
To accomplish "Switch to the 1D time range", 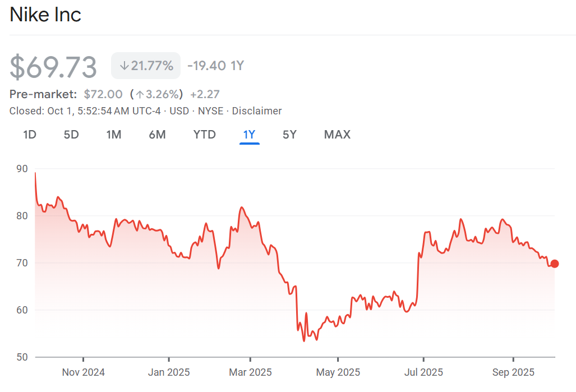I will [x=30, y=135].
